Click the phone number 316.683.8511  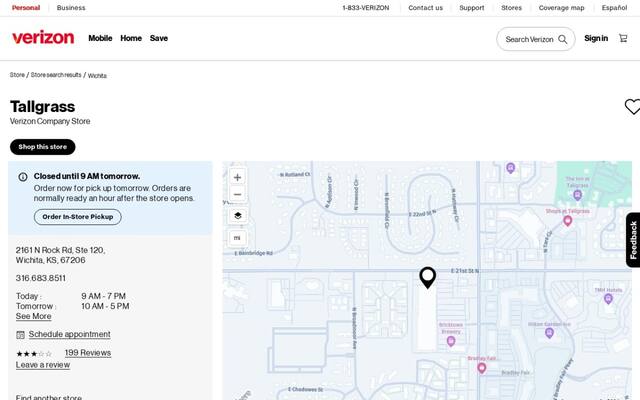pos(41,278)
